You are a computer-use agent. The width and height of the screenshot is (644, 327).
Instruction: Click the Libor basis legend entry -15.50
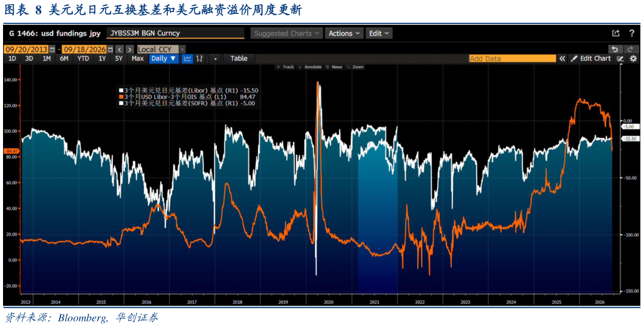(x=188, y=90)
